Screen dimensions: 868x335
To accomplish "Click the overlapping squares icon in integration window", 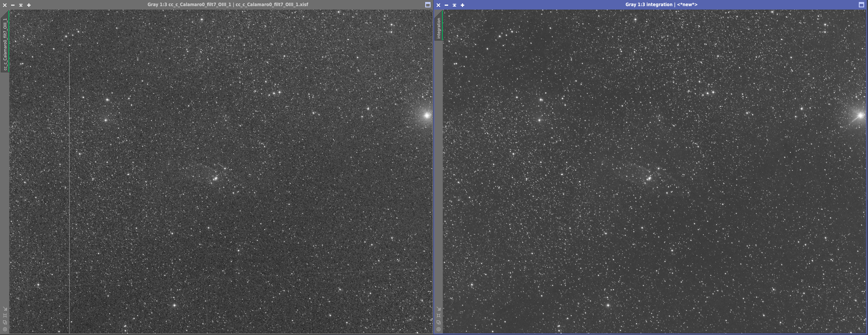I will point(439,322).
